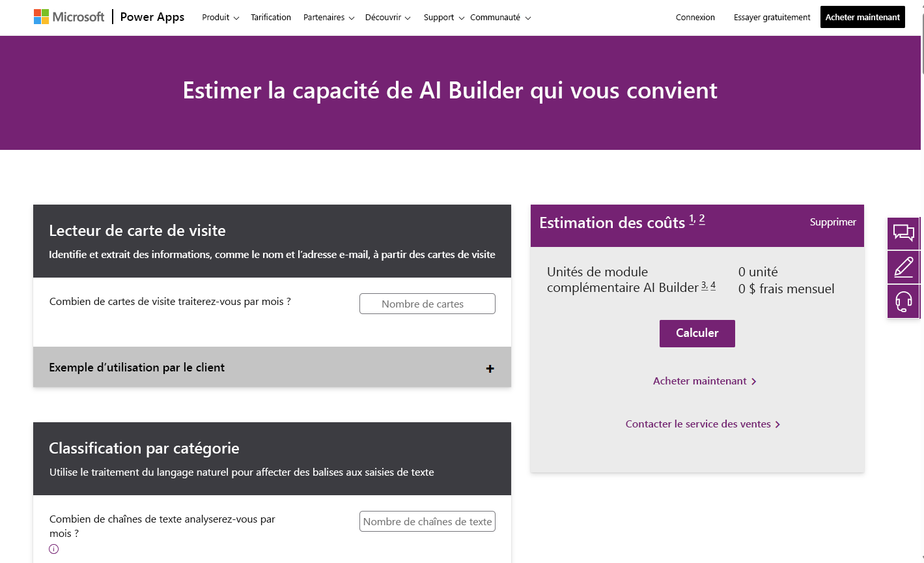Screen dimensions: 924x563
Task: Open the Partenaires dropdown menu
Action: [329, 18]
